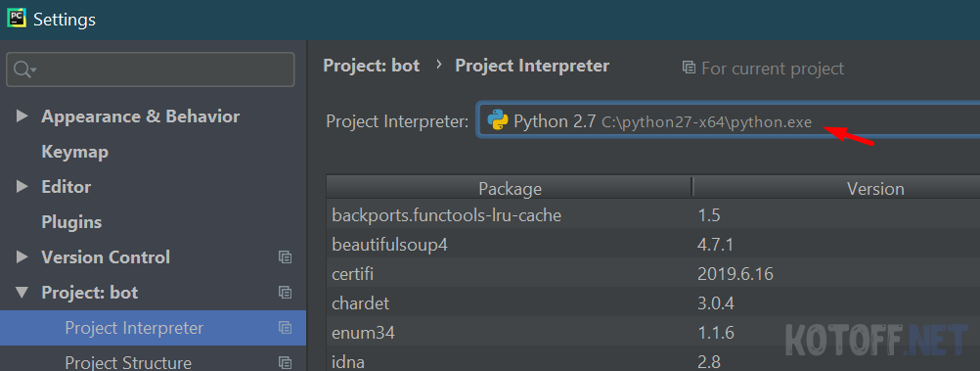Open Keymap settings
This screenshot has width=980, height=371.
click(74, 152)
